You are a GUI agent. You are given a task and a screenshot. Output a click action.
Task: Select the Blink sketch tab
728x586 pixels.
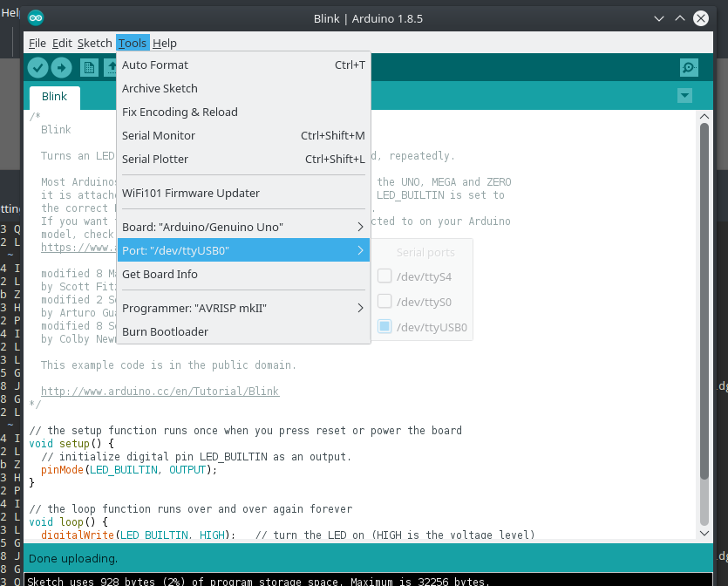54,97
